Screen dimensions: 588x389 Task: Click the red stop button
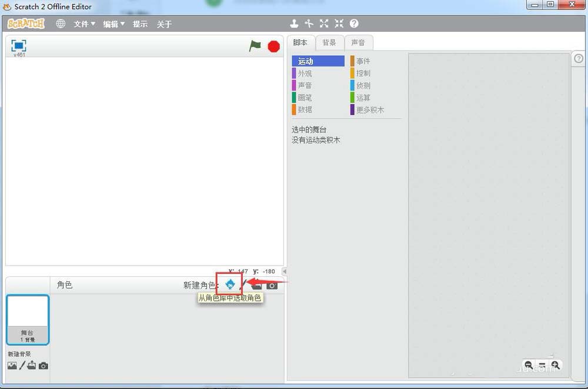pos(274,46)
